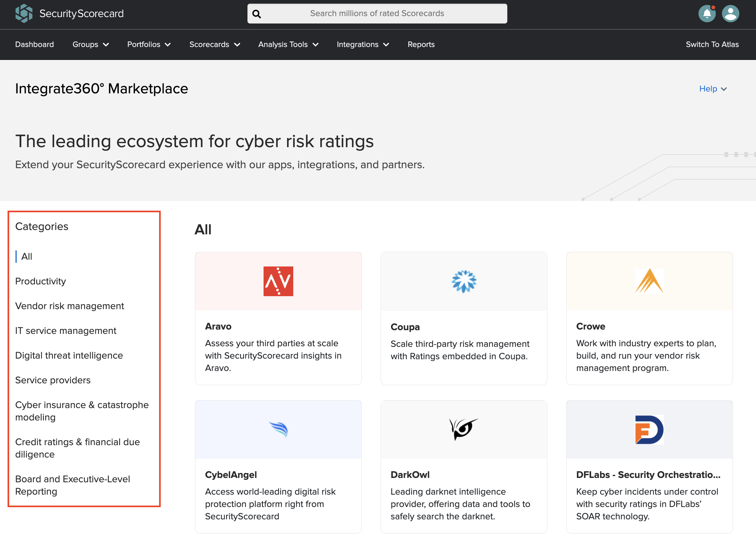Expand the Scorecards menu
756x541 pixels.
pyautogui.click(x=215, y=44)
